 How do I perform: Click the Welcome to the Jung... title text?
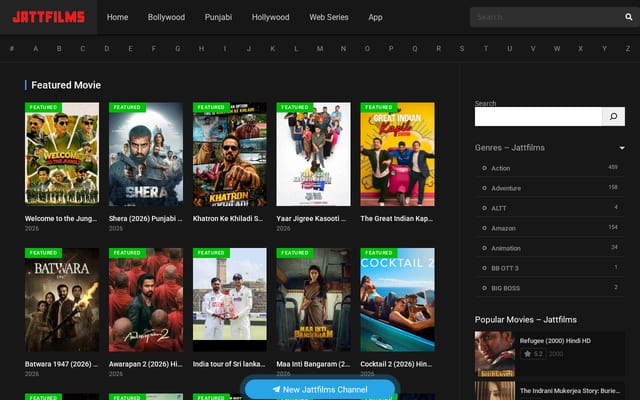tap(61, 218)
